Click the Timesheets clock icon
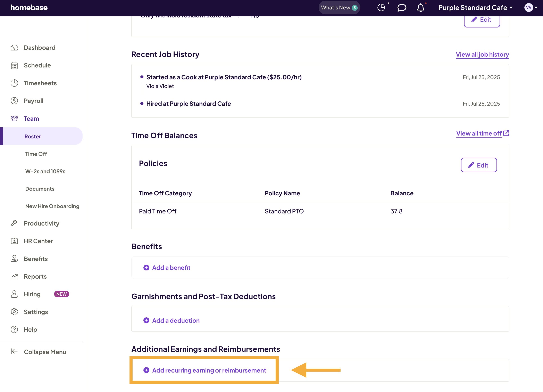Screen dimensions: 543x392 tap(14, 83)
